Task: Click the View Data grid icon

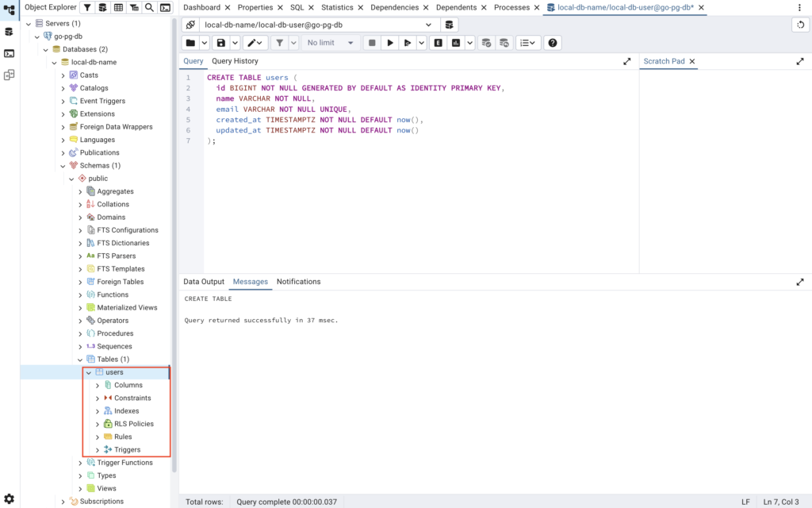Action: 118,7
